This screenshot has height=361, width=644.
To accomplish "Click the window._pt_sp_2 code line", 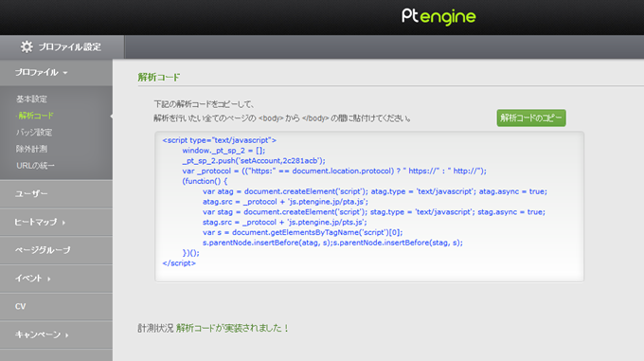I will [224, 151].
